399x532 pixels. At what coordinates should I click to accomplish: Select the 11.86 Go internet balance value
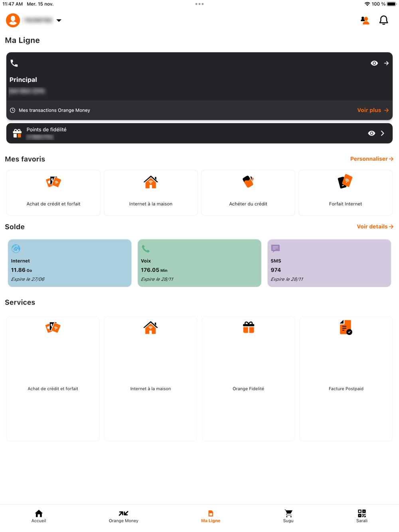pos(22,270)
